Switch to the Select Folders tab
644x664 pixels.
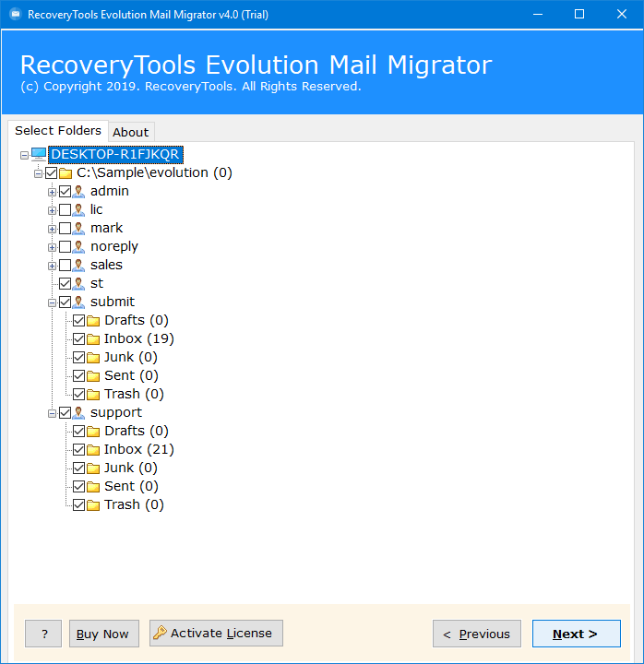(x=58, y=130)
